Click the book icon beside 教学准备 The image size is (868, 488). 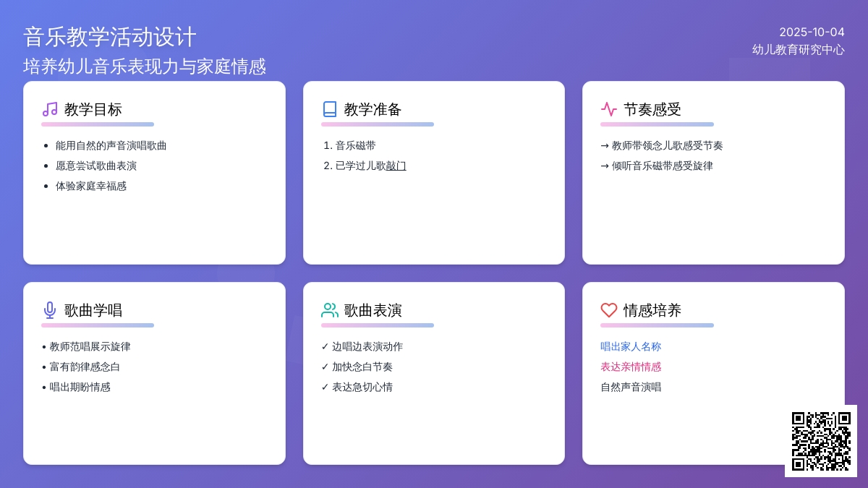[330, 109]
